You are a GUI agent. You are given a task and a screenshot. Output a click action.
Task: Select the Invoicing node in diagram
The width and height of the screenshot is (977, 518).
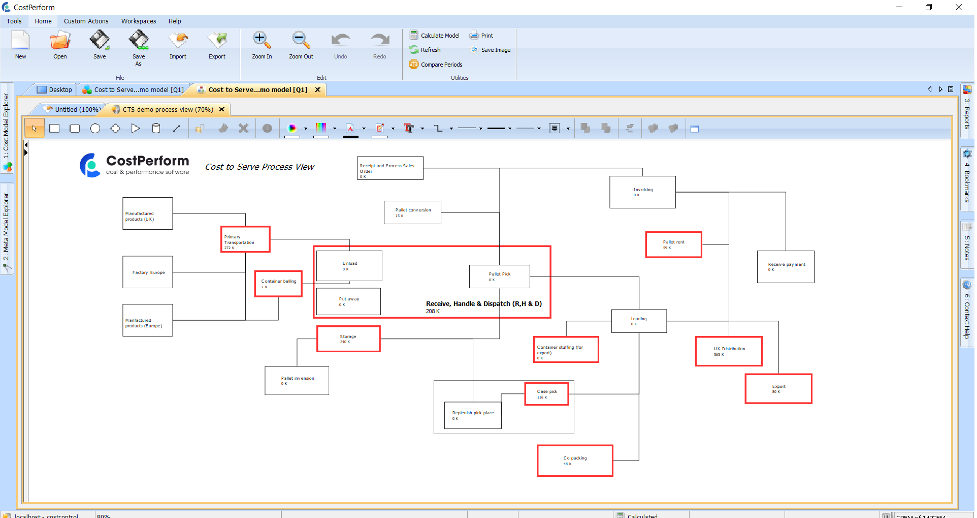[642, 192]
